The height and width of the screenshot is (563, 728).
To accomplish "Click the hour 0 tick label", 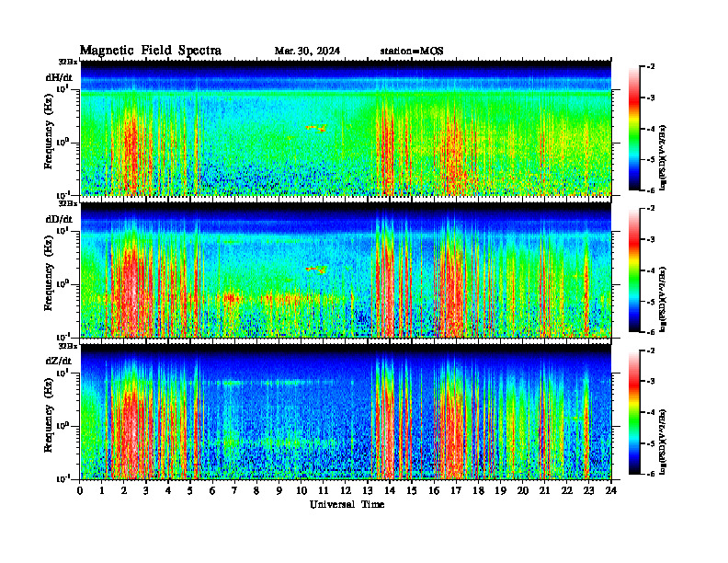I will (80, 491).
